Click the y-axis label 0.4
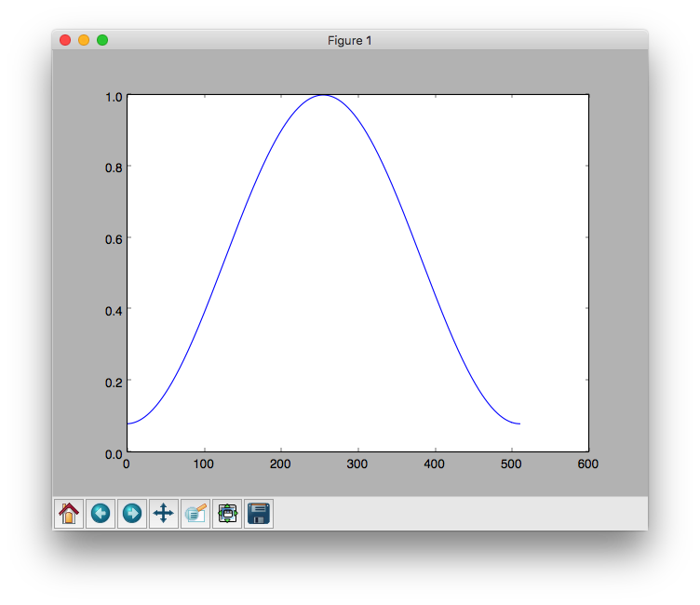The height and width of the screenshot is (605, 700). tap(114, 311)
